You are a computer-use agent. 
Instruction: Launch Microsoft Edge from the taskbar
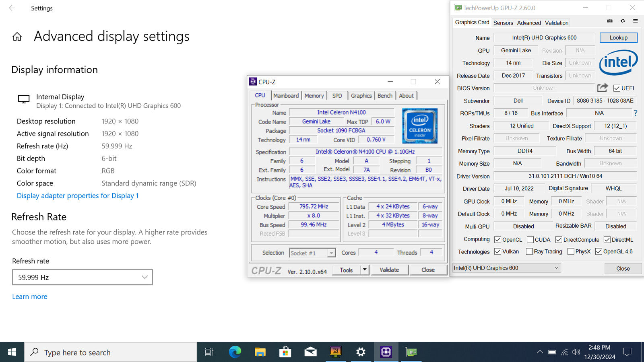point(235,352)
